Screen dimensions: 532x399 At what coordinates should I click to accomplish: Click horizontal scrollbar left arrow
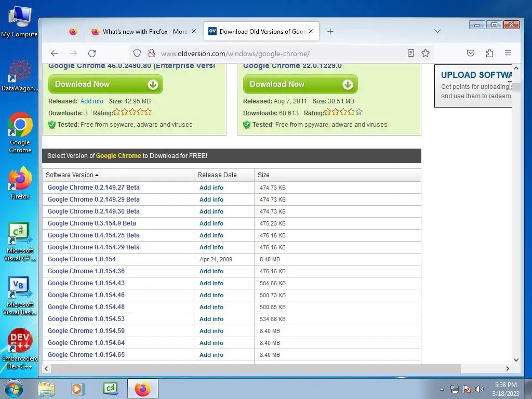coord(46,368)
